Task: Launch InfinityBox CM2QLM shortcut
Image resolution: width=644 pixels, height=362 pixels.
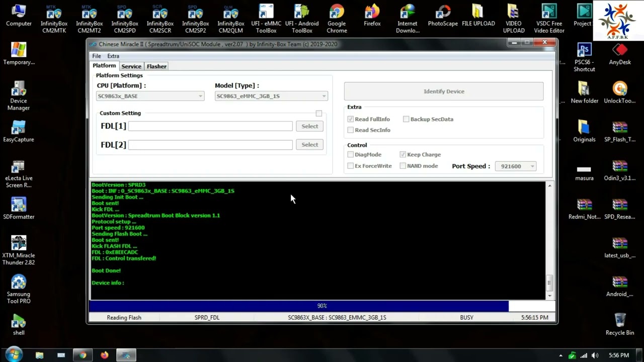Action: point(231,19)
